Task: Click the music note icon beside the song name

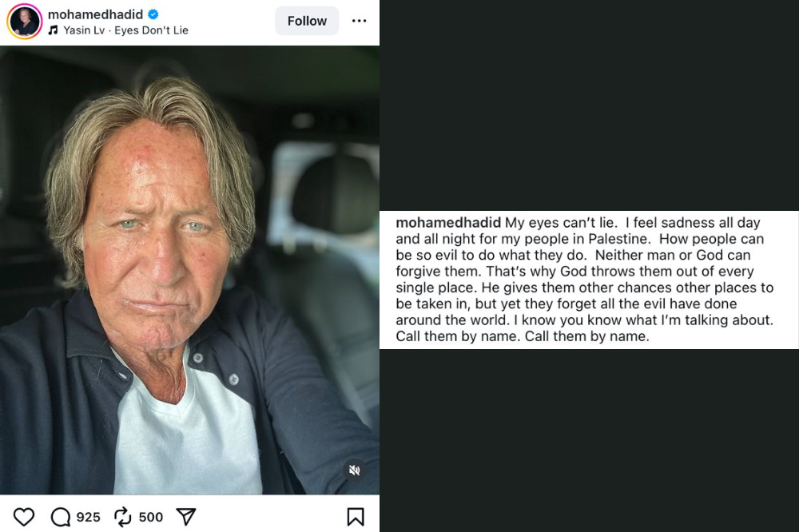Action: coord(52,30)
